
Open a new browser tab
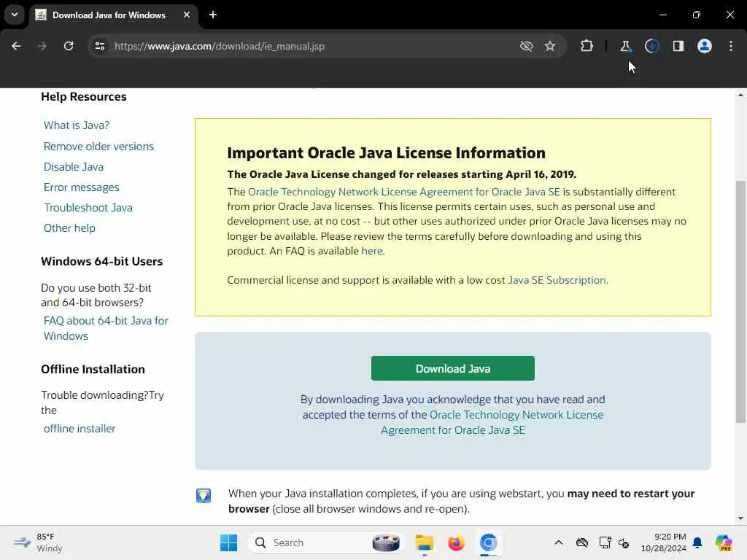pos(213,15)
